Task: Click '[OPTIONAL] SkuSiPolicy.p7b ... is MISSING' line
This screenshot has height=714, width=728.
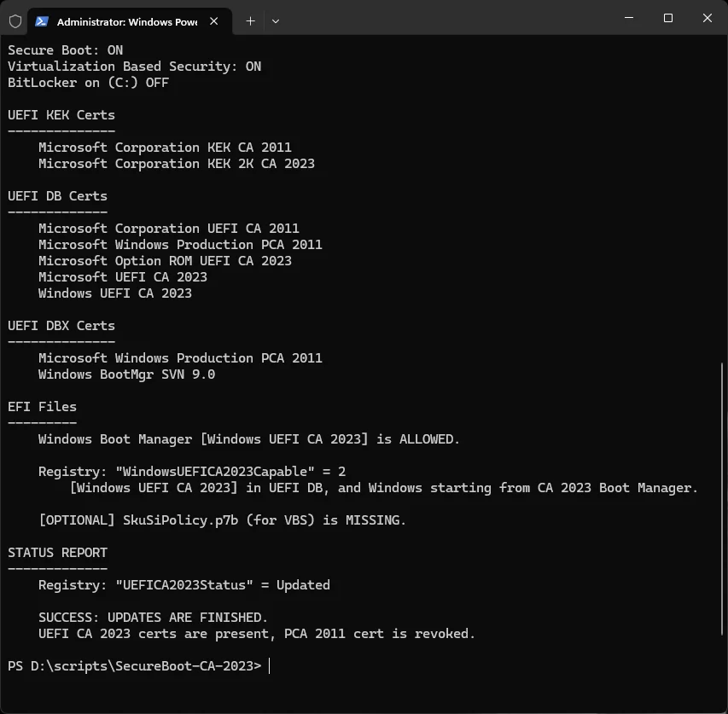Action: click(223, 520)
